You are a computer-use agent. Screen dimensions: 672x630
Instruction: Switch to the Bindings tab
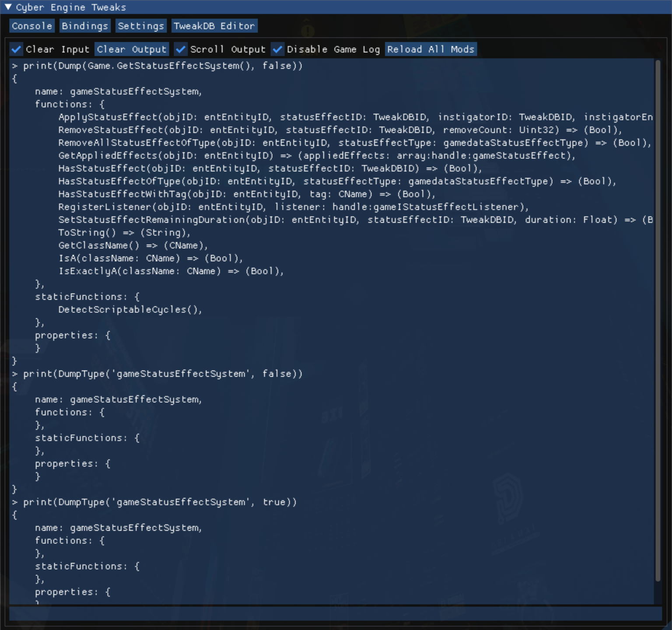tap(85, 25)
